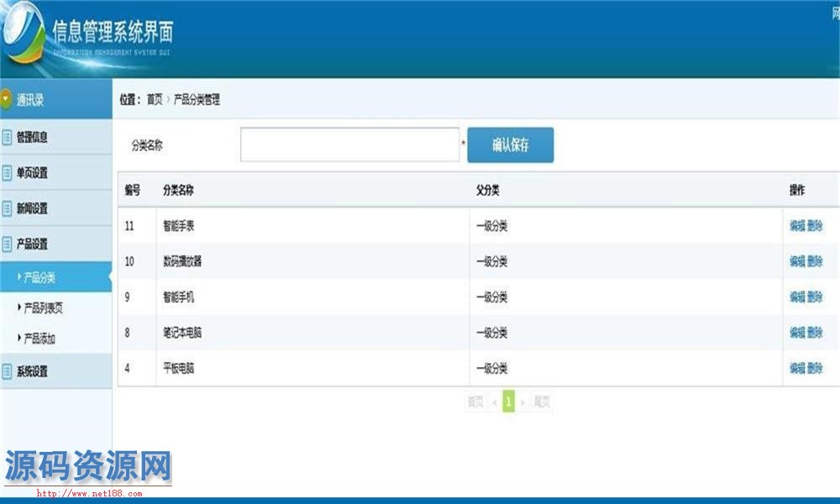Screen dimensions: 840x504
Task: Click the list icon beside 产品设置
Action: tap(7, 244)
